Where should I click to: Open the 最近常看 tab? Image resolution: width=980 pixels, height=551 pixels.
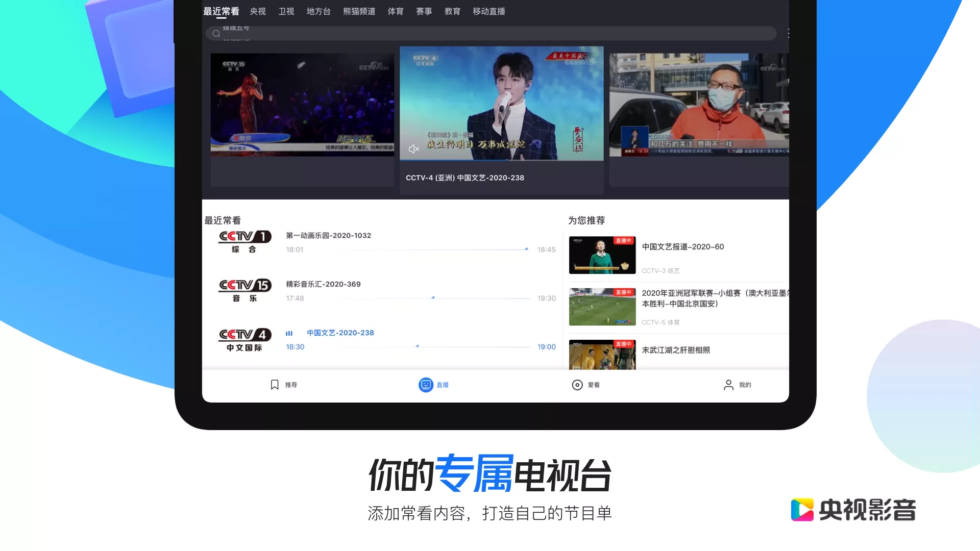pos(221,11)
